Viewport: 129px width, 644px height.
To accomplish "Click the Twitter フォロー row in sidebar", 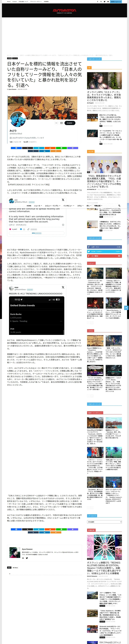I will tap(104, 251).
